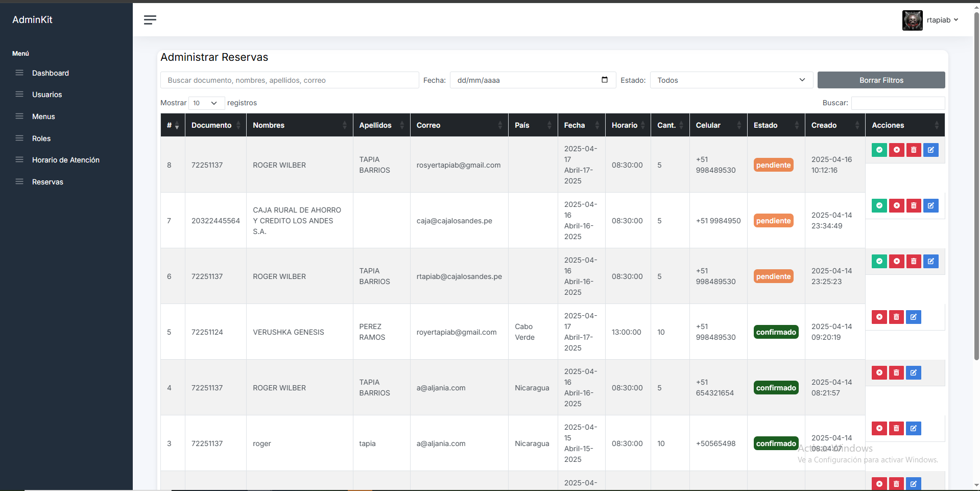The width and height of the screenshot is (980, 491).
Task: Open the rtapiab user dropdown menu
Action: click(942, 20)
